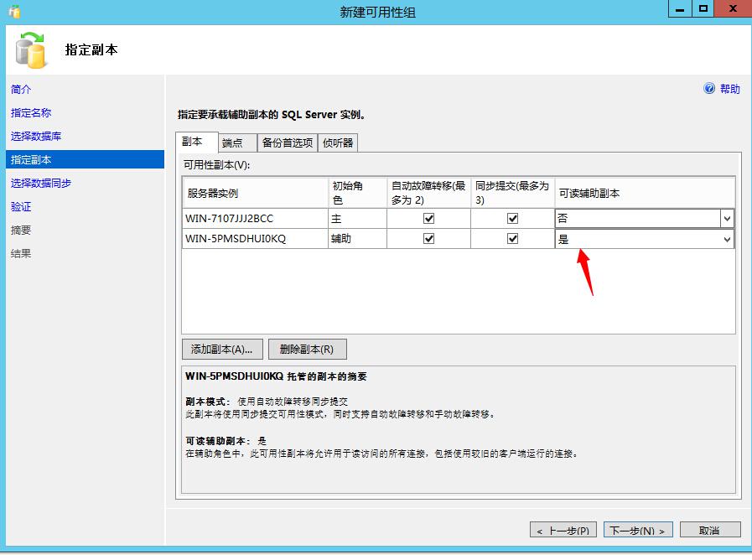
Task: Close the 新建可用性组 window
Action: (733, 9)
